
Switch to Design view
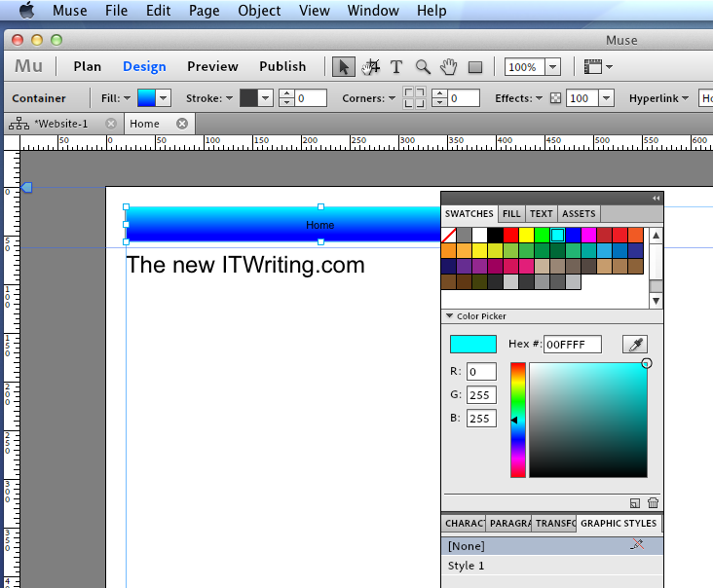pyautogui.click(x=144, y=66)
